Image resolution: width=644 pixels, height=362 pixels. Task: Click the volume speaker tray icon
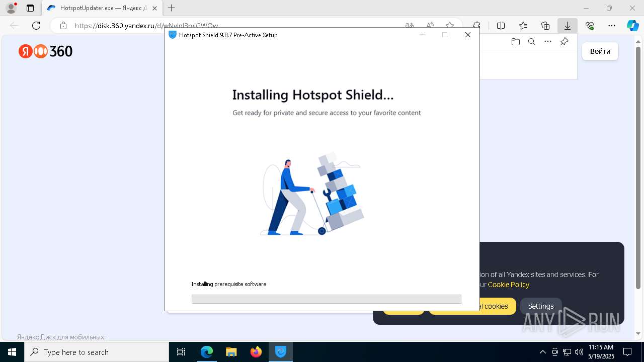pos(579,352)
